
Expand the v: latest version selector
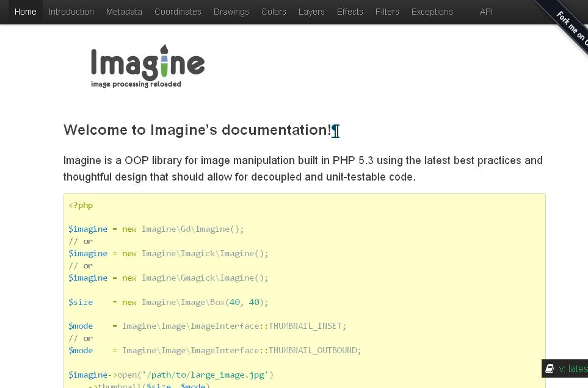click(x=565, y=368)
